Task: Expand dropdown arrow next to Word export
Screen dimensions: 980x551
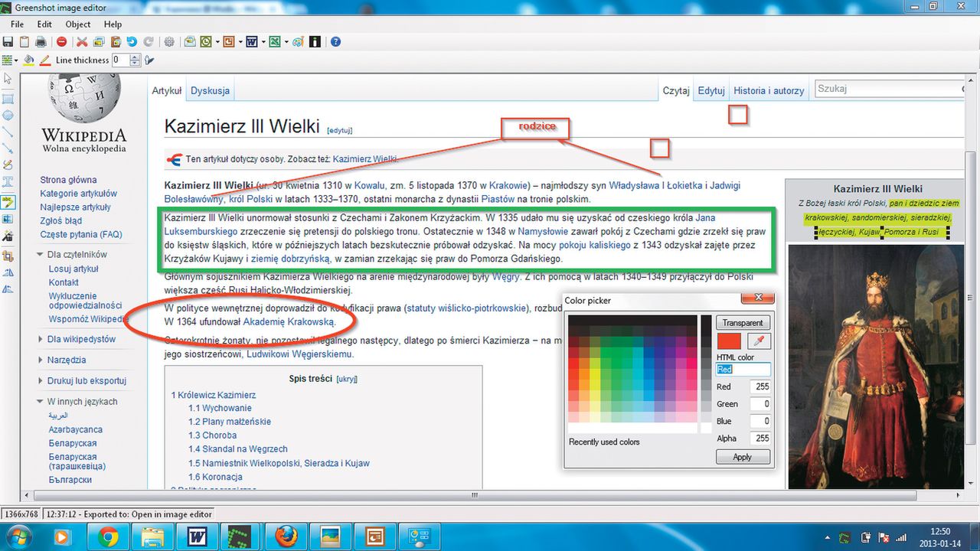Action: (263, 42)
